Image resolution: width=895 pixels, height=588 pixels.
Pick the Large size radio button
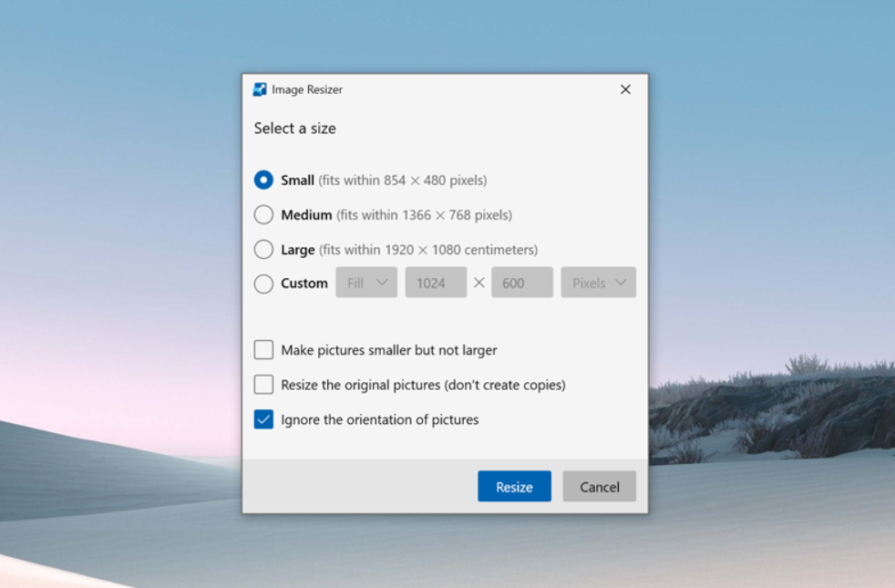tap(263, 249)
